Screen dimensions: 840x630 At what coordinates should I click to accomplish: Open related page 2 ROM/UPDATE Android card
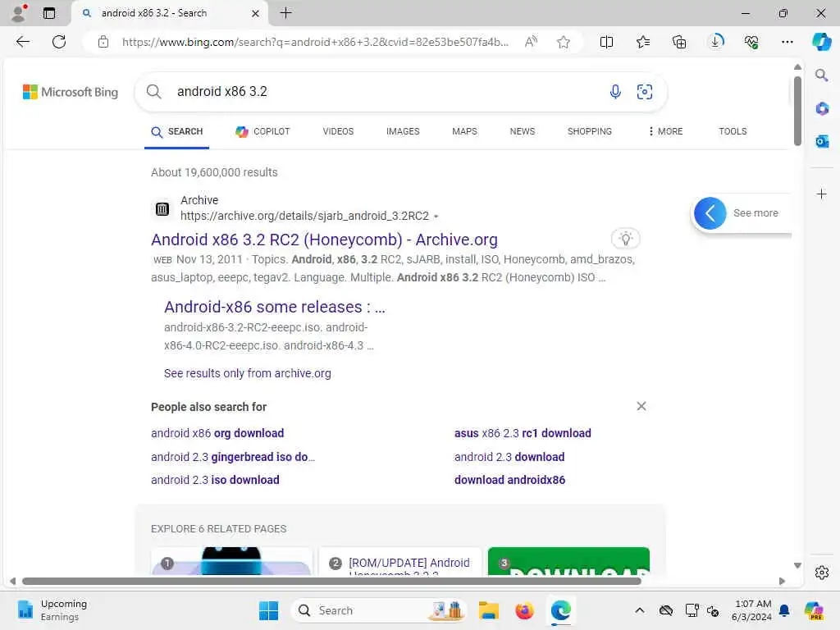[399, 561]
